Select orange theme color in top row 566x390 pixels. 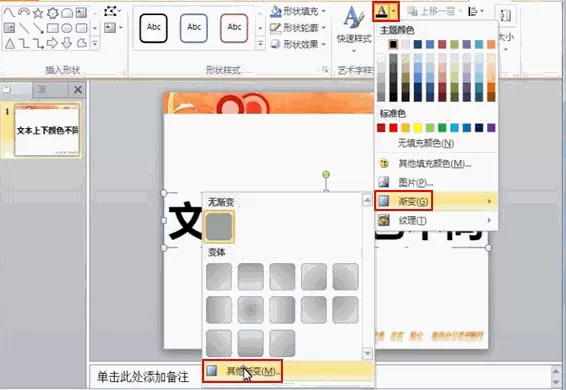tap(491, 44)
